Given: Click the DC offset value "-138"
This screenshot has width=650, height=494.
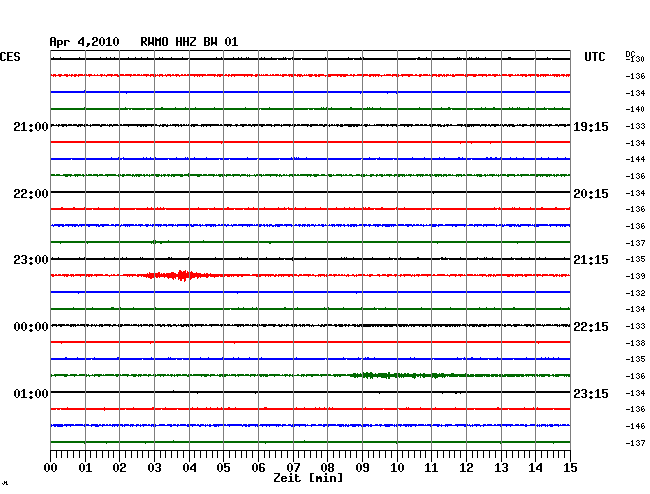Looking at the screenshot, I should (635, 343).
